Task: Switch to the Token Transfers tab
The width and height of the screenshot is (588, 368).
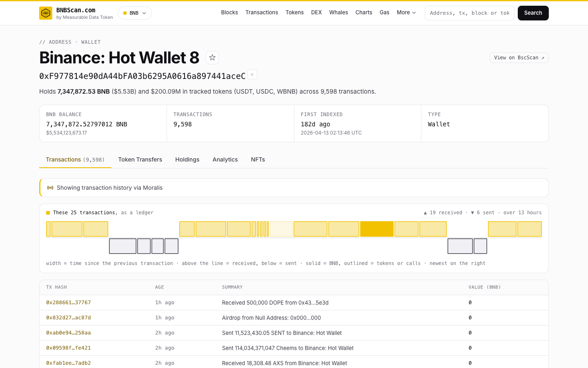Action: point(140,159)
